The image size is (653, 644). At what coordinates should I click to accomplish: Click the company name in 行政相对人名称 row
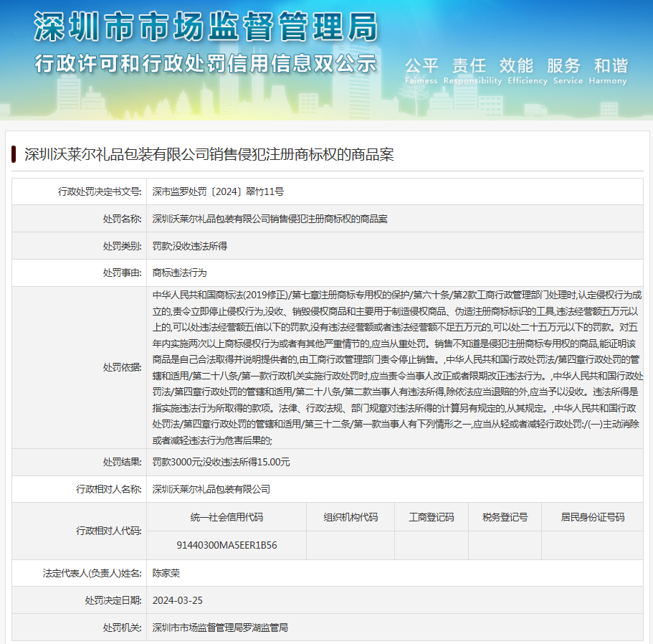pyautogui.click(x=211, y=489)
